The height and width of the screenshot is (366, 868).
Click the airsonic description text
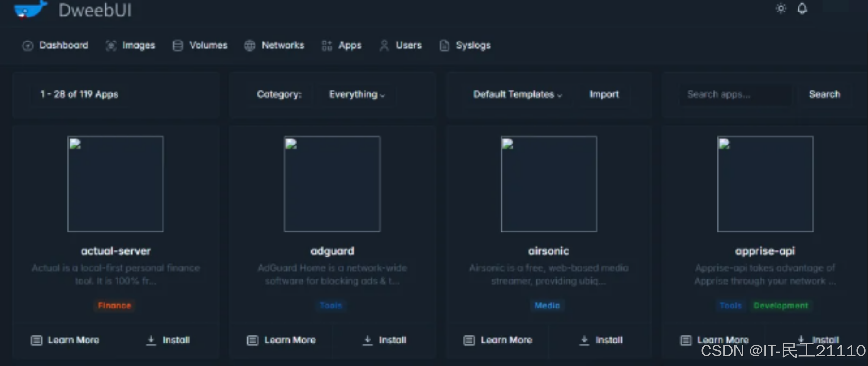coord(548,274)
